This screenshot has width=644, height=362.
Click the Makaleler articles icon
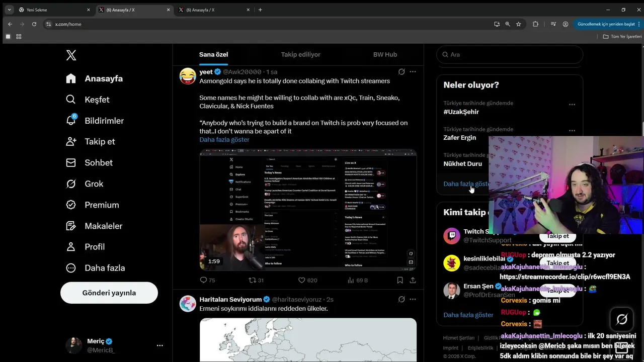coord(71,226)
